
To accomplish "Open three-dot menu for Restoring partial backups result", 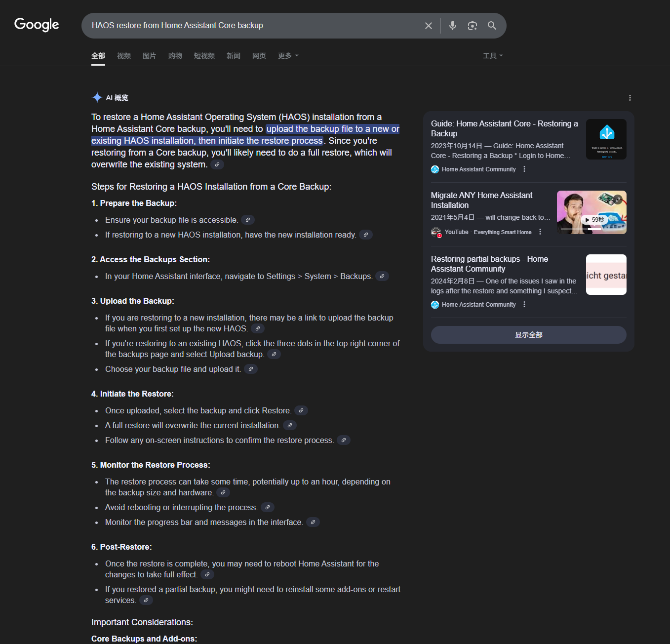I will click(x=524, y=305).
